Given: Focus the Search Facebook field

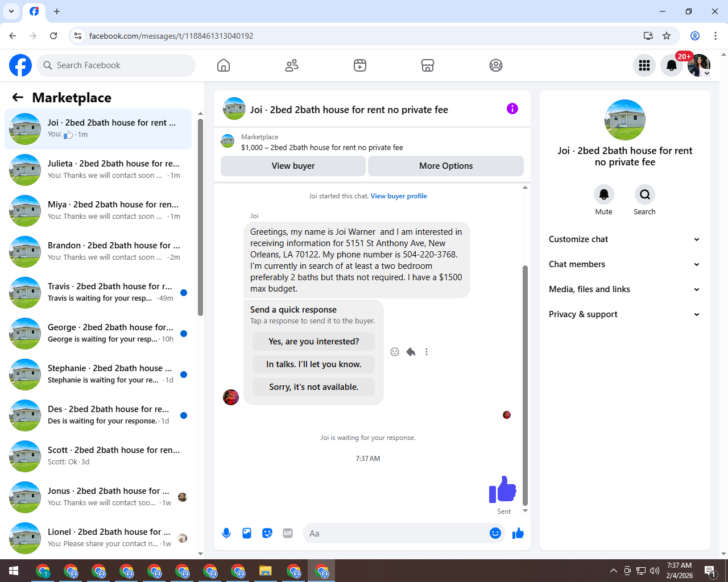Looking at the screenshot, I should tap(116, 65).
